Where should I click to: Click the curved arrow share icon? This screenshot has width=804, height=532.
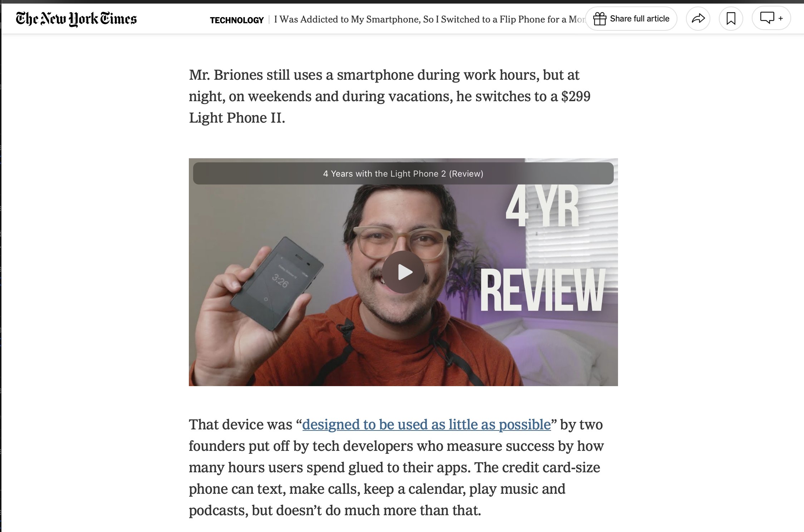pyautogui.click(x=698, y=19)
